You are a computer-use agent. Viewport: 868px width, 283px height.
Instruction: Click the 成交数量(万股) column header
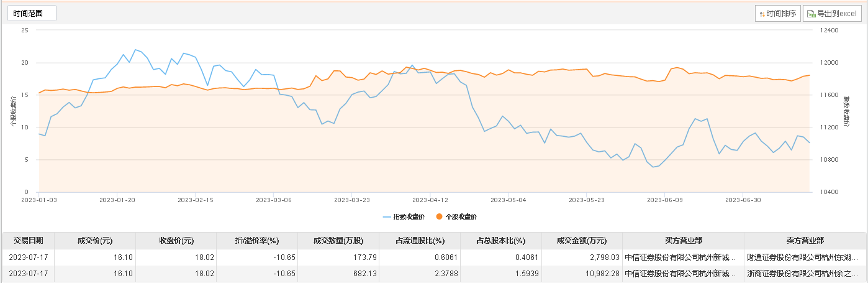click(338, 241)
